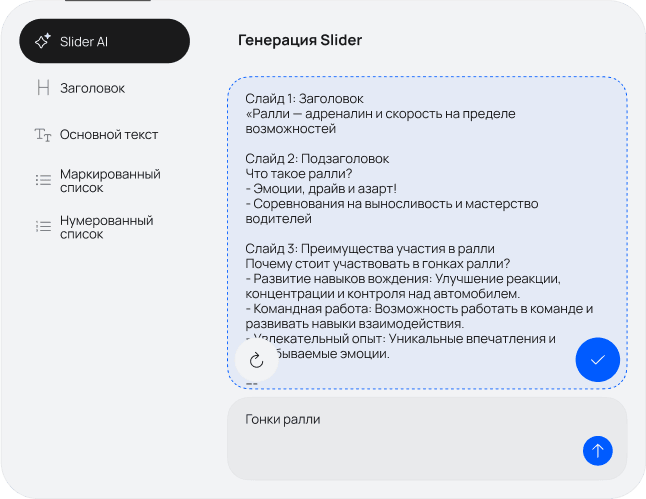Click the Что такое ралли? line
Image resolution: width=646 pixels, height=499 pixels.
click(292, 174)
